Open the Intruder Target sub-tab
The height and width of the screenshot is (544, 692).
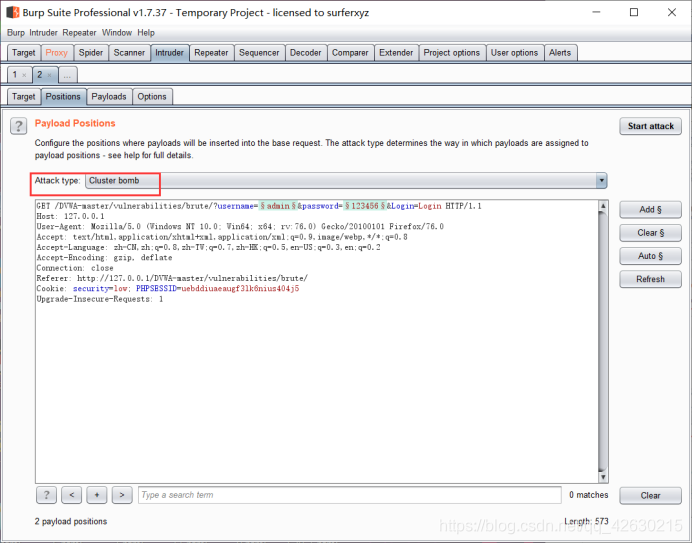click(24, 96)
